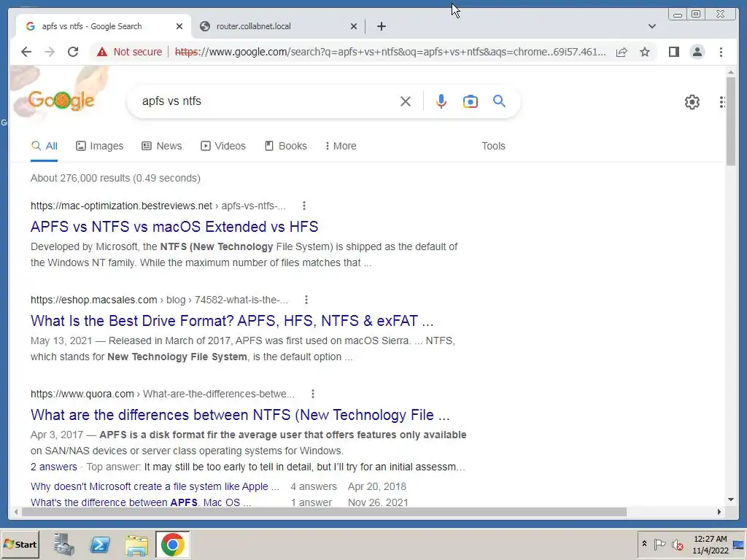The width and height of the screenshot is (747, 560).
Task: Bookmark this page with the star icon
Action: click(645, 52)
